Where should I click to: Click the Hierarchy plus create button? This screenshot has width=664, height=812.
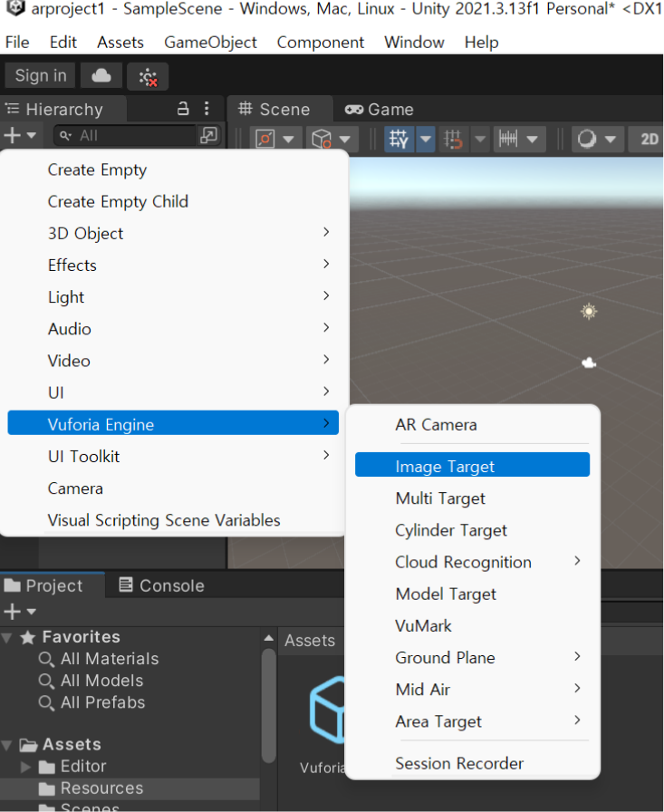click(12, 136)
